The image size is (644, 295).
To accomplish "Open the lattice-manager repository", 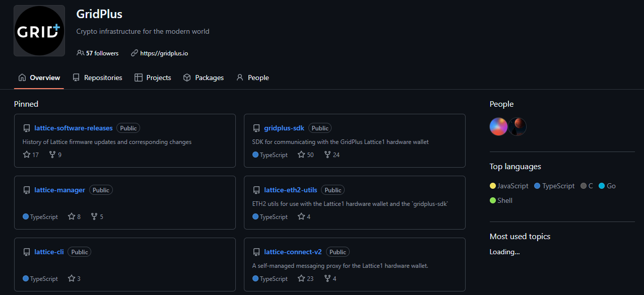I will pyautogui.click(x=59, y=190).
